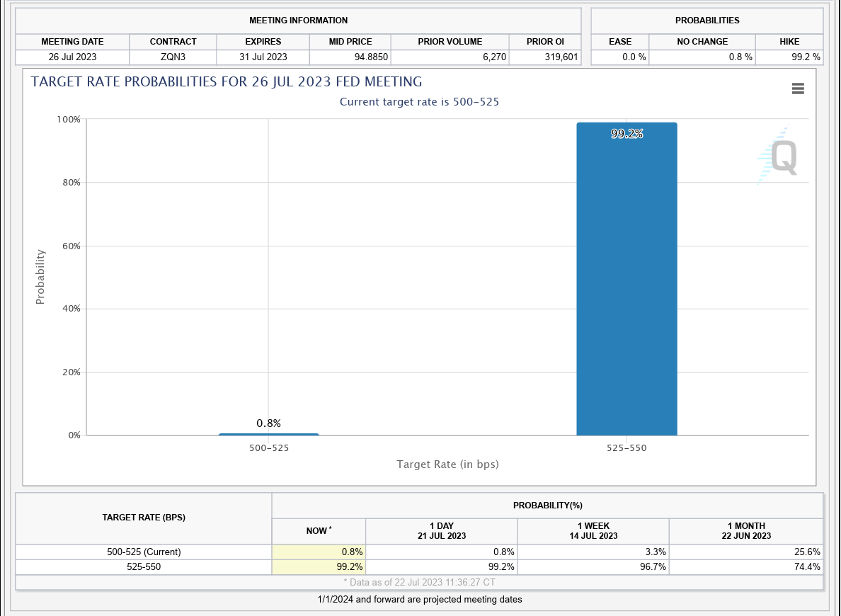
Task: Click the small 500-525 probability bar
Action: (x=268, y=434)
